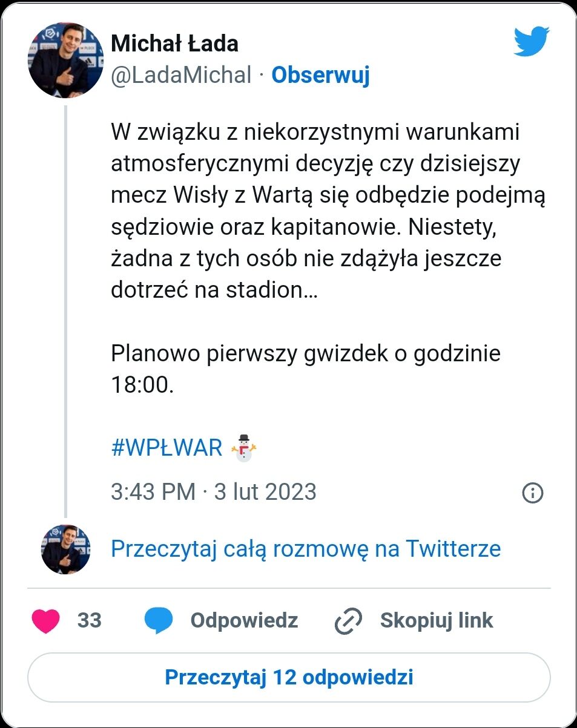
Task: Follow the account via Obserwuj
Action: (320, 75)
